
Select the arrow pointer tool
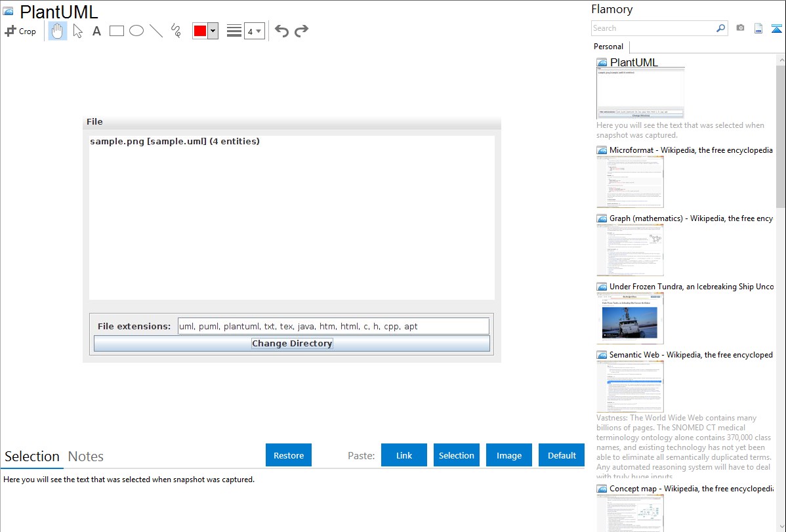click(x=77, y=31)
